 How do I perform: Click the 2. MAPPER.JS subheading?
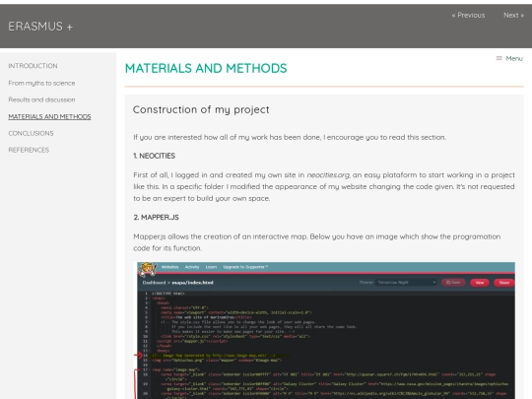[x=156, y=217]
